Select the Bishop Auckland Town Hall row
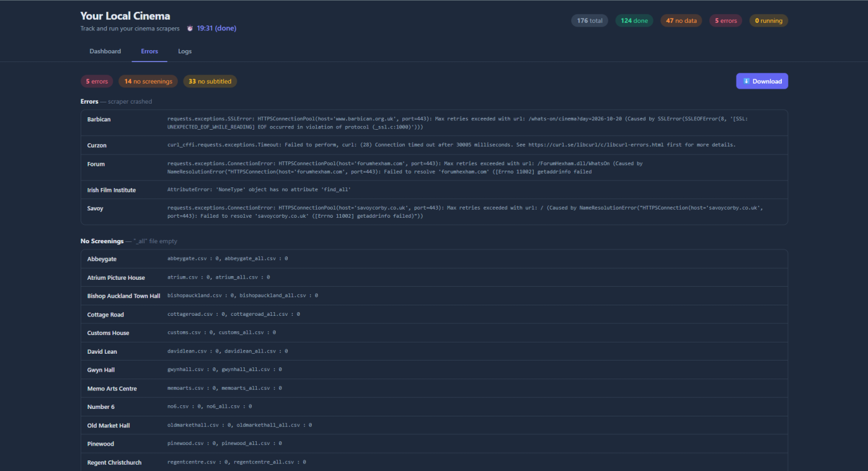 434,296
